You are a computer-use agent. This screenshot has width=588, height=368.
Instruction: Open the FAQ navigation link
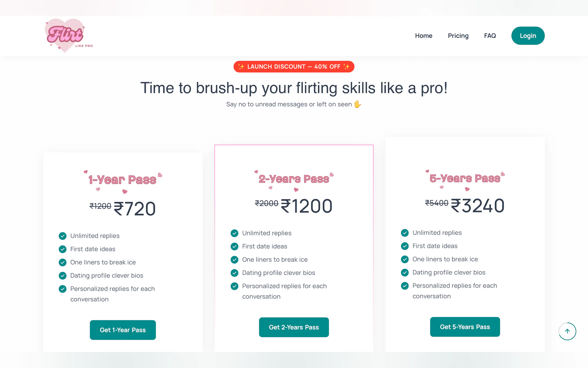(x=490, y=36)
